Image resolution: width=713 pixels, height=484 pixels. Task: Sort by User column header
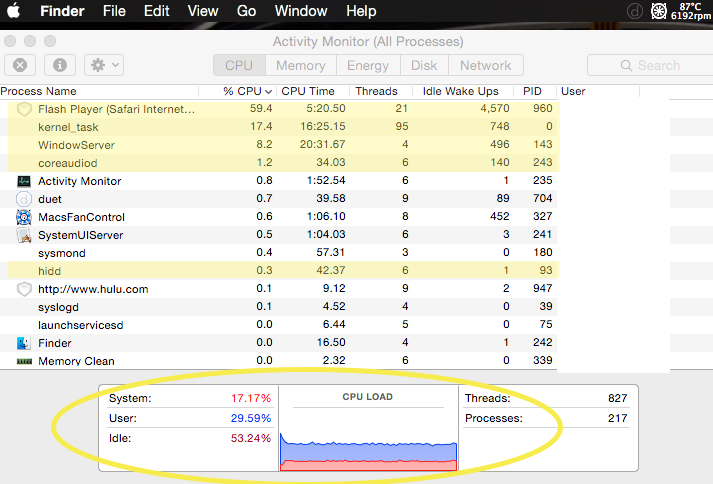pos(573,91)
